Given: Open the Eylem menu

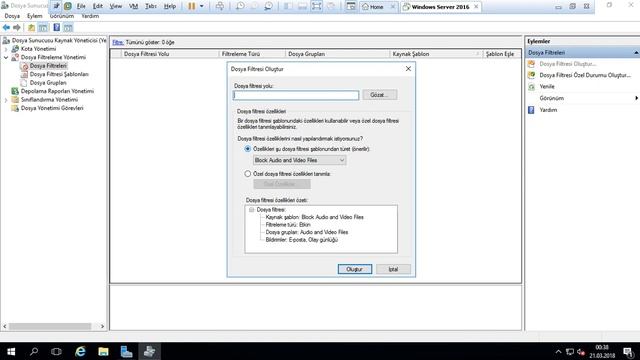Looking at the screenshot, I should click(x=35, y=16).
